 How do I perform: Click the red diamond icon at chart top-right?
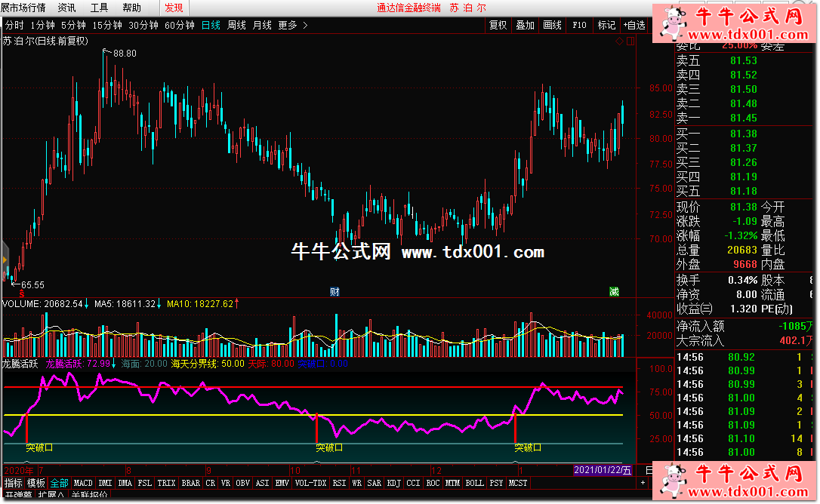(x=620, y=41)
